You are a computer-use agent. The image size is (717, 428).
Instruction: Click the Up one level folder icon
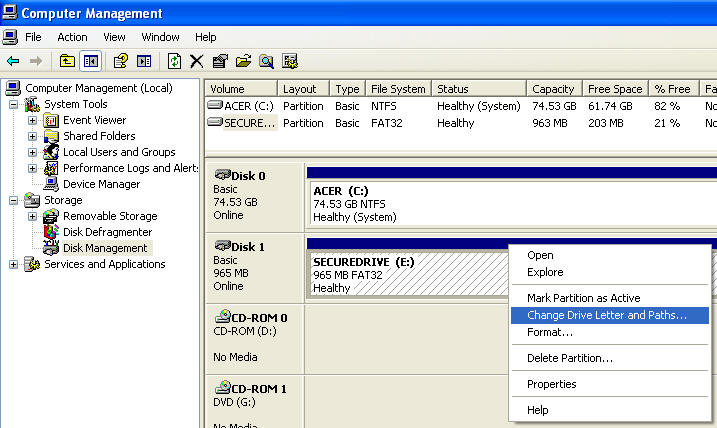(67, 61)
